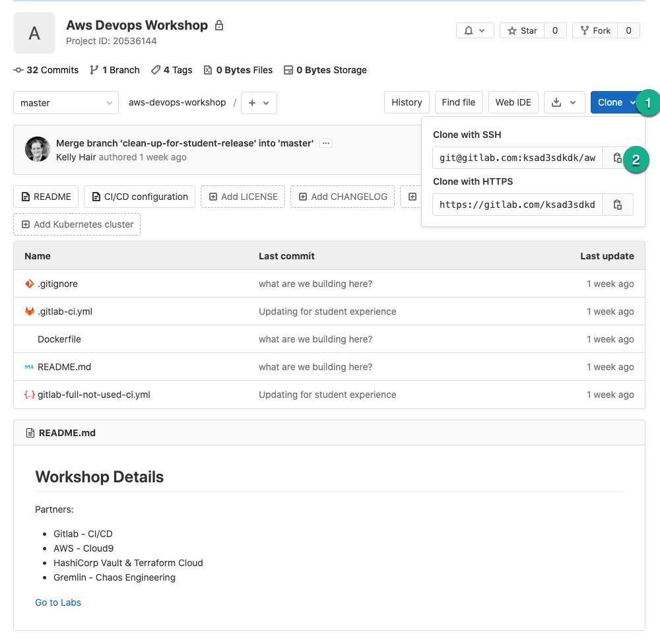Open the notification bell dropdown

pyautogui.click(x=475, y=31)
